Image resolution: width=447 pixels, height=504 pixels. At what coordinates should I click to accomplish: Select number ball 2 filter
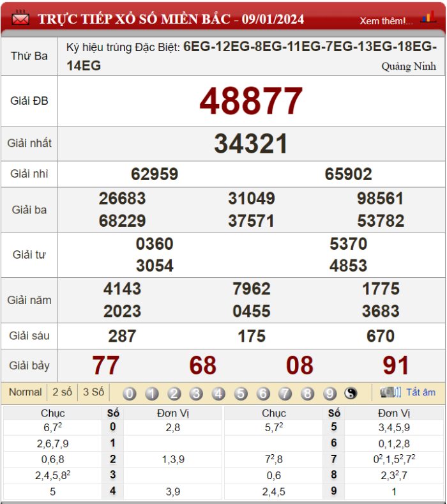click(174, 393)
